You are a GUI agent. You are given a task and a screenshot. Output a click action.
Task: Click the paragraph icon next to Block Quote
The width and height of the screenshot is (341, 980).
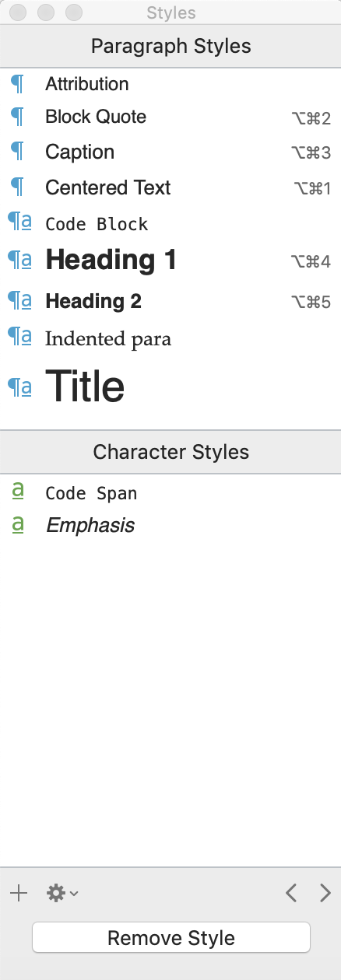(18, 117)
